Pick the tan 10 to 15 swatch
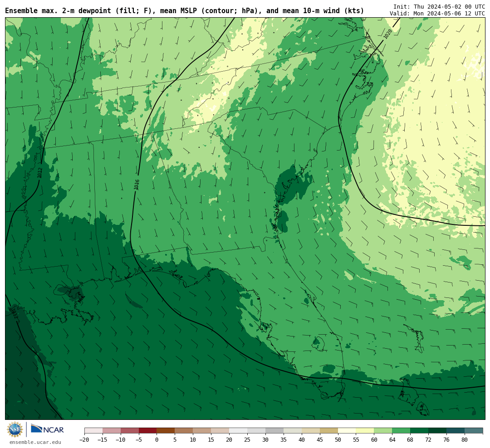 click(202, 431)
